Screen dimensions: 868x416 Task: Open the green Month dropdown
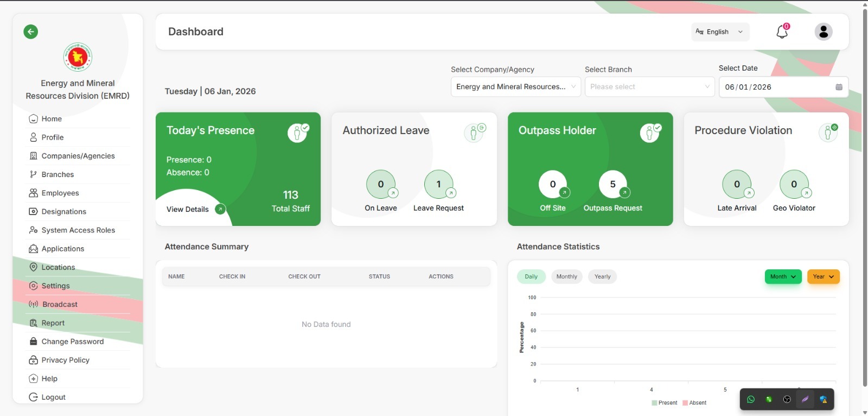tap(783, 276)
